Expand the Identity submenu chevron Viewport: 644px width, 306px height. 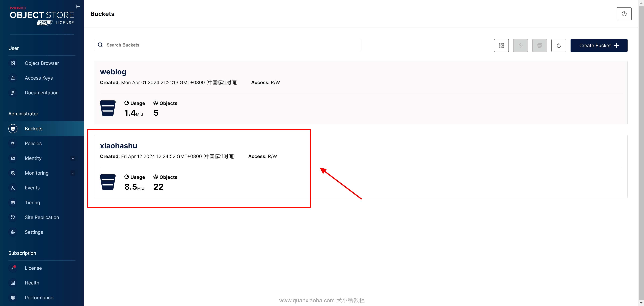click(73, 158)
